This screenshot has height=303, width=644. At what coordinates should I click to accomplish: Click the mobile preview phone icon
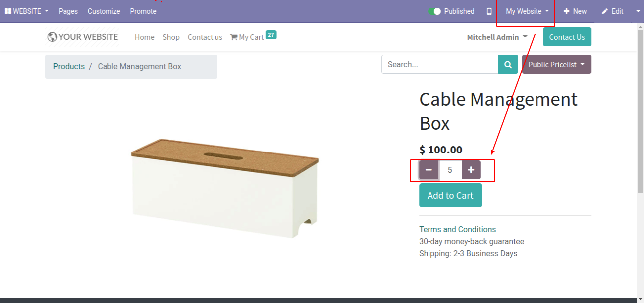[489, 11]
